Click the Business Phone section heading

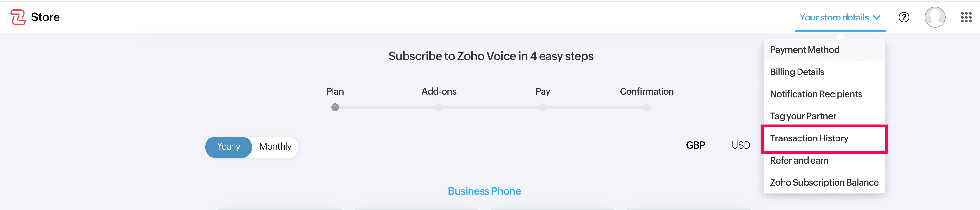click(x=484, y=191)
